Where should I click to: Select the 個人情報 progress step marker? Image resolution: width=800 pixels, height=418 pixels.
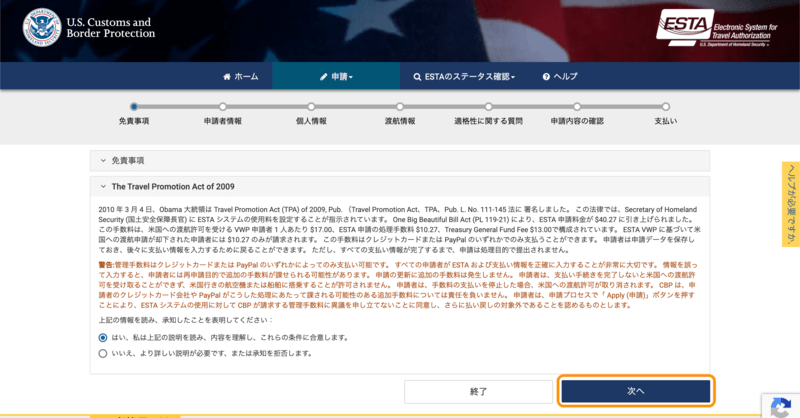[x=311, y=107]
